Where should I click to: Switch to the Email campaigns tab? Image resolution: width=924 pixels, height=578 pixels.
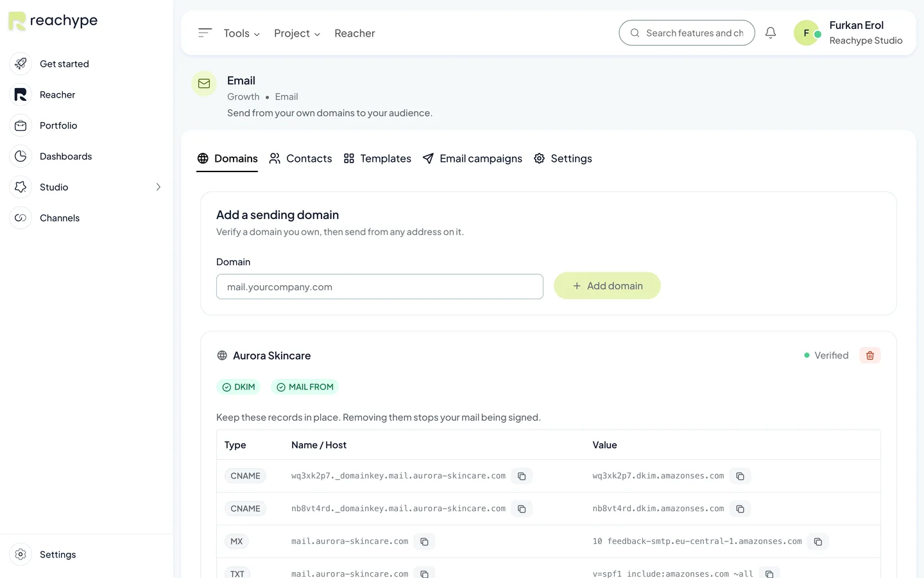(x=472, y=159)
